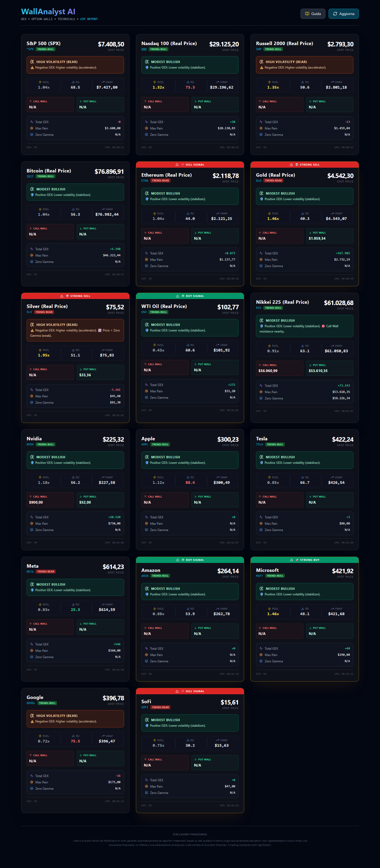Viewport: 380px width, 868px height.
Task: Click the WallAnalyst AI logo title
Action: pyautogui.click(x=48, y=12)
